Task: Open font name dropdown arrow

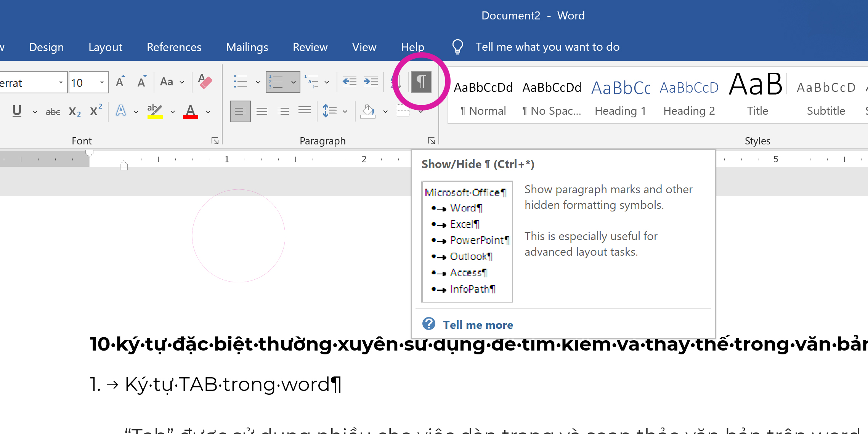Action: 61,83
